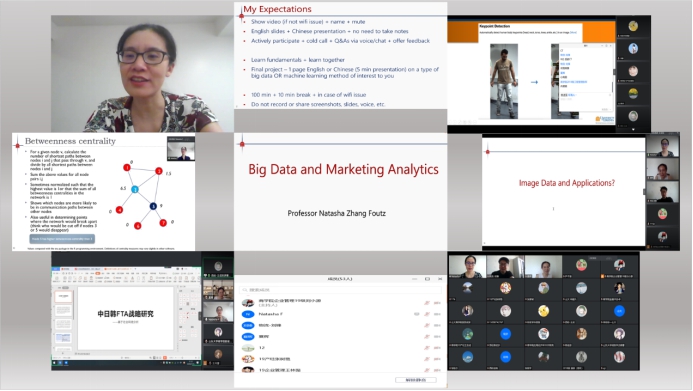The height and width of the screenshot is (391, 693).
Task: Collapse the video strip handle beside WPS window
Action: point(200,315)
